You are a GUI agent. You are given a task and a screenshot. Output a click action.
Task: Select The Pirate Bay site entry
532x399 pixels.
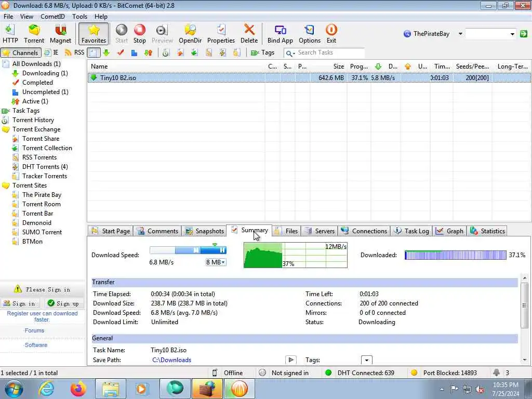point(42,195)
